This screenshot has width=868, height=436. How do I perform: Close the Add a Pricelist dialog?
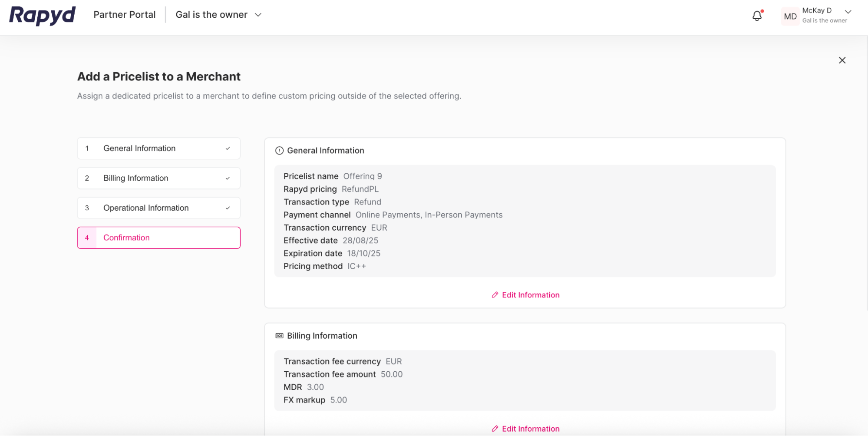click(842, 60)
